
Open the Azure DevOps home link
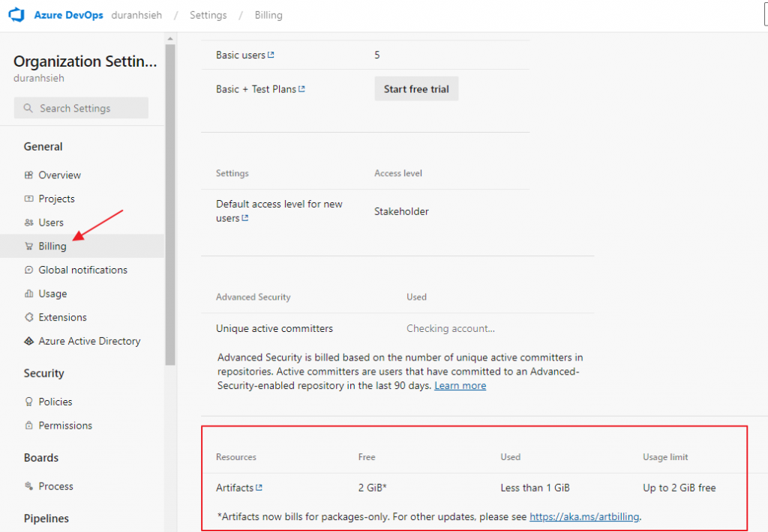pos(68,15)
